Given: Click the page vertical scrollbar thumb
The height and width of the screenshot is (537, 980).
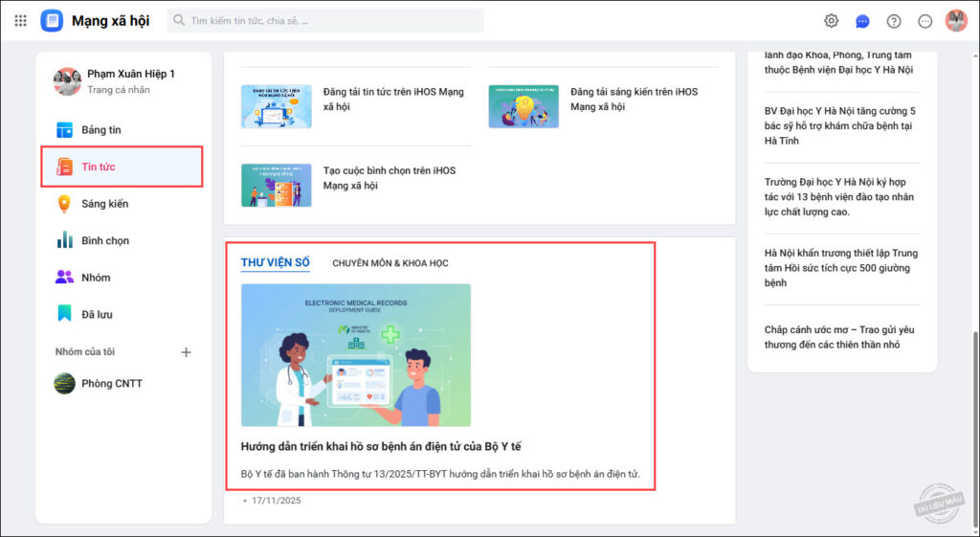Looking at the screenshot, I should [x=975, y=428].
